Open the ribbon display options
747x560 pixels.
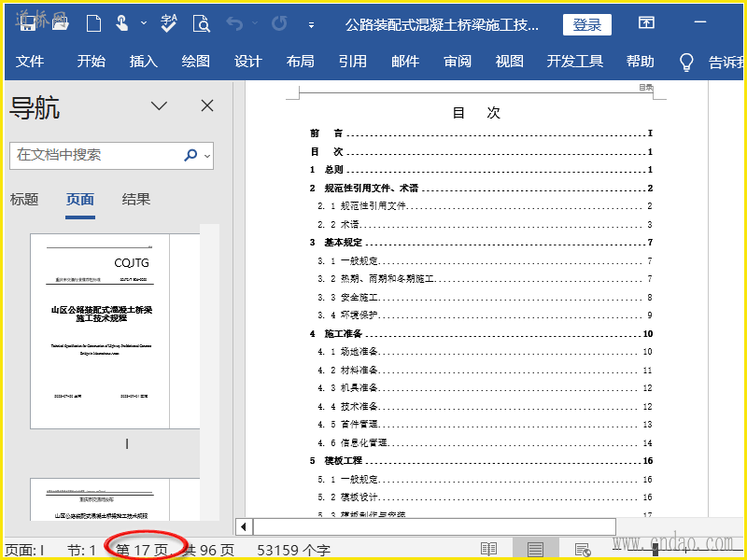(x=646, y=22)
